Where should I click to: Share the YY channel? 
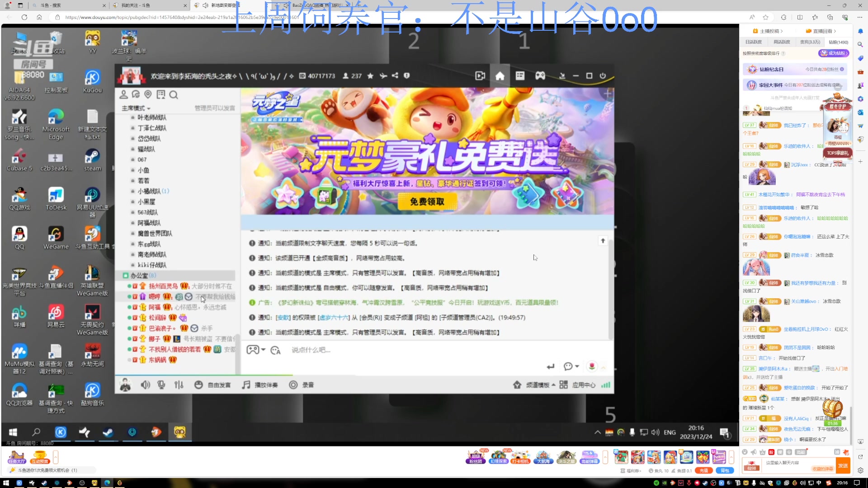point(395,75)
